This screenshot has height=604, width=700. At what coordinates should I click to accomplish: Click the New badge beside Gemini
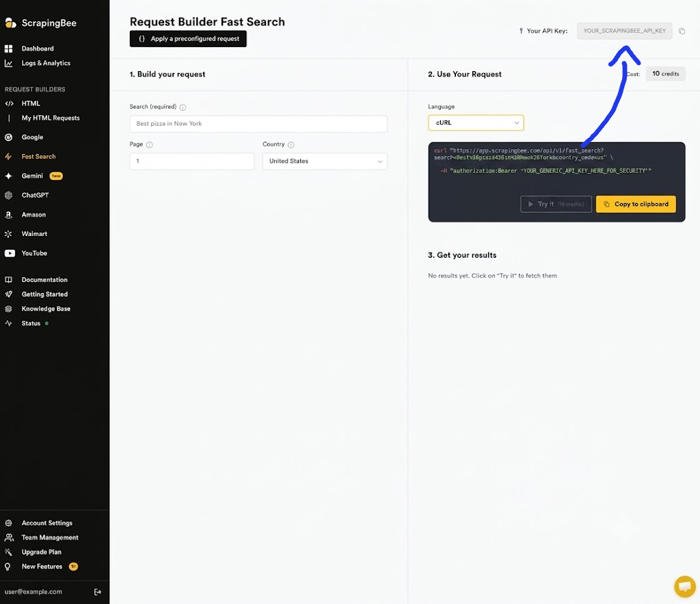56,176
